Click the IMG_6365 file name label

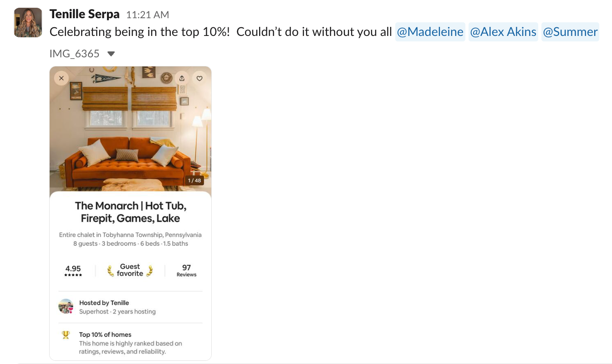pyautogui.click(x=74, y=54)
